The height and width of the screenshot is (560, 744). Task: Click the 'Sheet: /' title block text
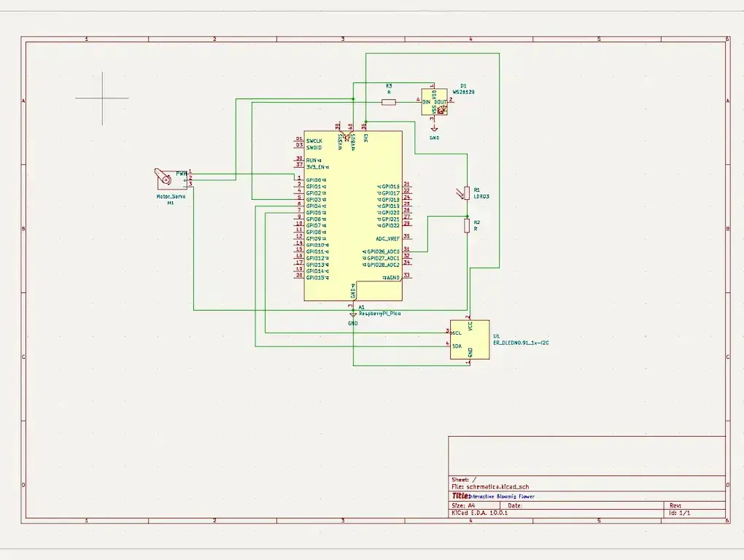464,479
